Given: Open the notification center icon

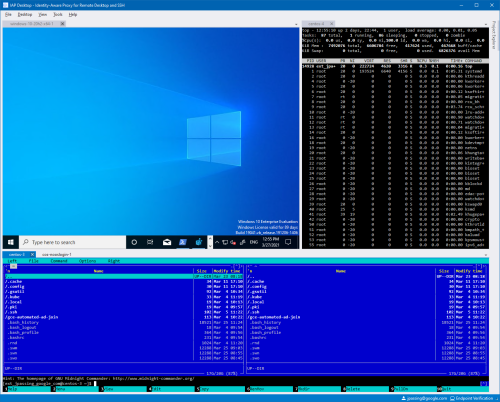Looking at the screenshot, I should 288,242.
